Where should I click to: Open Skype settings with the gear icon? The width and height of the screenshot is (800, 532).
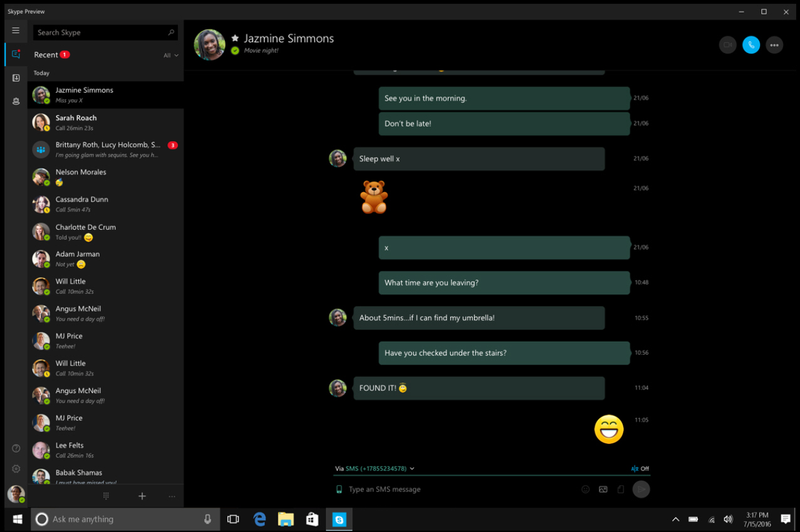click(16, 468)
